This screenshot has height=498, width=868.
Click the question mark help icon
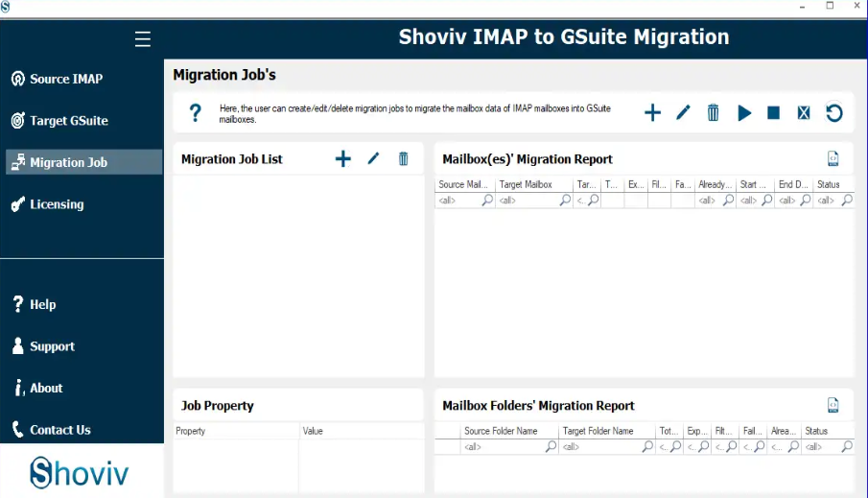point(195,113)
